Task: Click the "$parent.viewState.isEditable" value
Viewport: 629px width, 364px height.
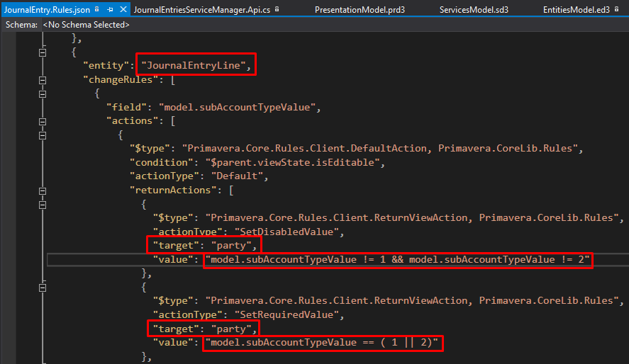Action: pyautogui.click(x=292, y=162)
